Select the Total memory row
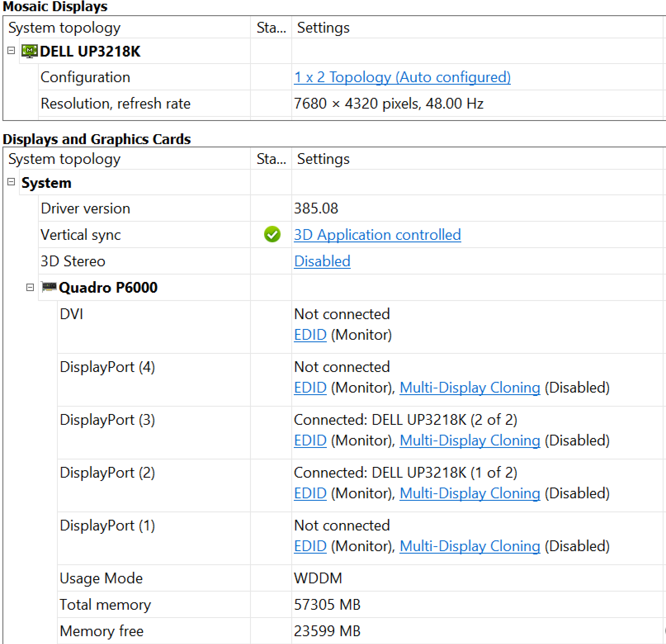Screen dimensions: 666x644 105,605
